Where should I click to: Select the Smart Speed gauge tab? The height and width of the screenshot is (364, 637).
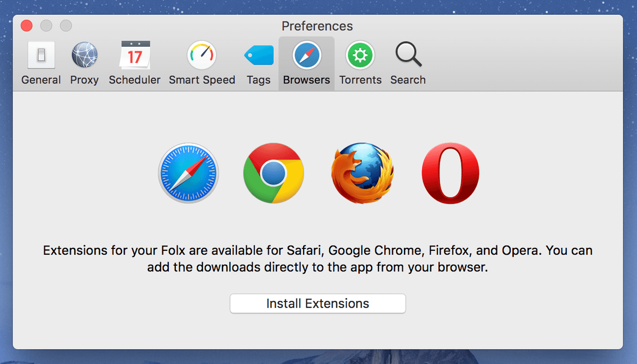coord(202,64)
